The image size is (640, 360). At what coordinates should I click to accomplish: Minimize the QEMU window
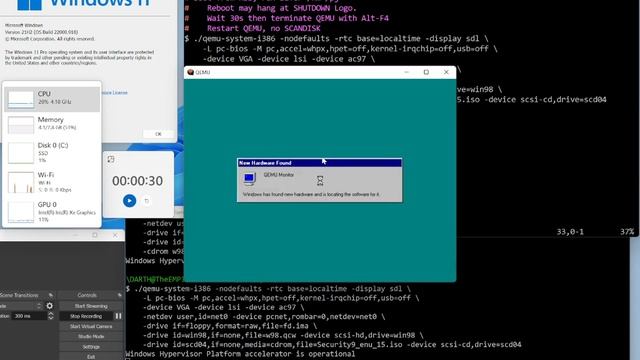(x=406, y=72)
